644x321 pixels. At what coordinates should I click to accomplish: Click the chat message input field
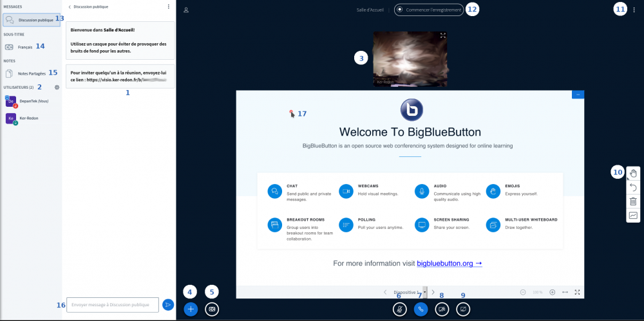pos(112,304)
